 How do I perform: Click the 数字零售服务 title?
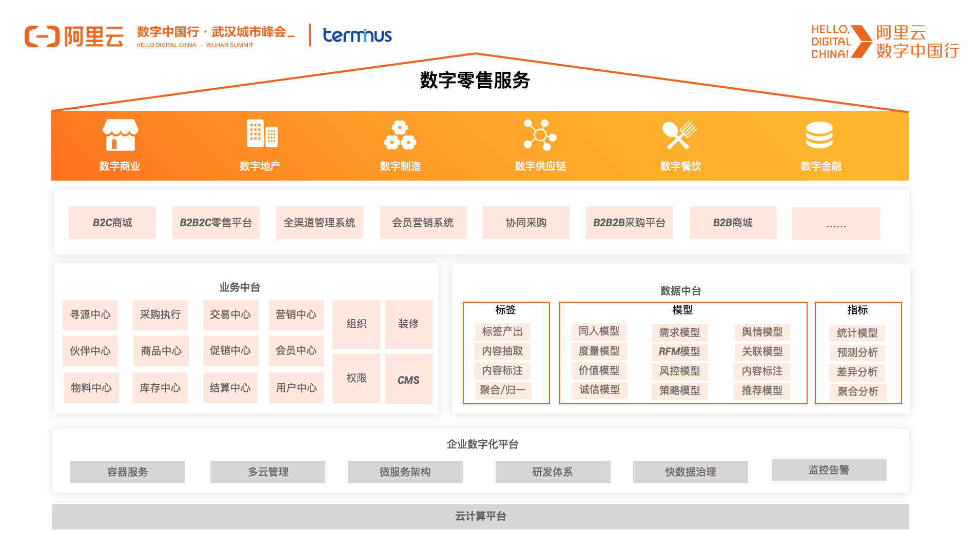475,81
